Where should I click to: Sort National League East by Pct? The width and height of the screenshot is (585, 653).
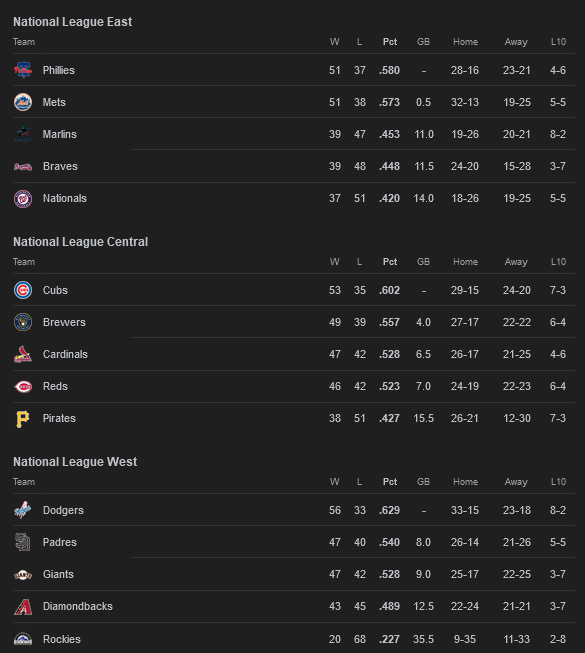(x=390, y=42)
